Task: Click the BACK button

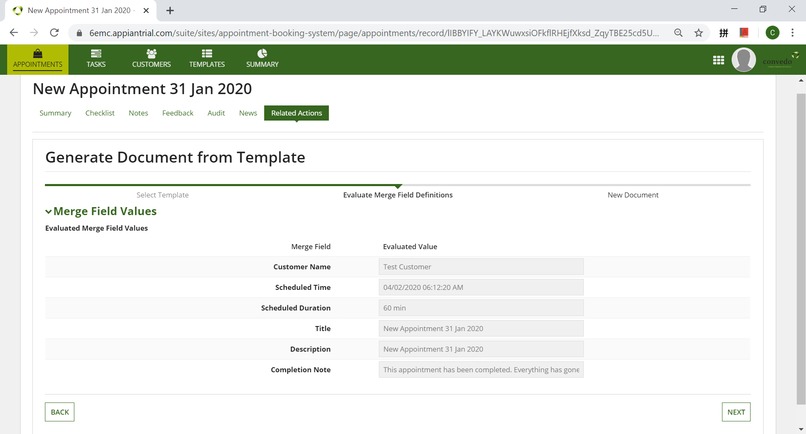Action: (x=60, y=412)
